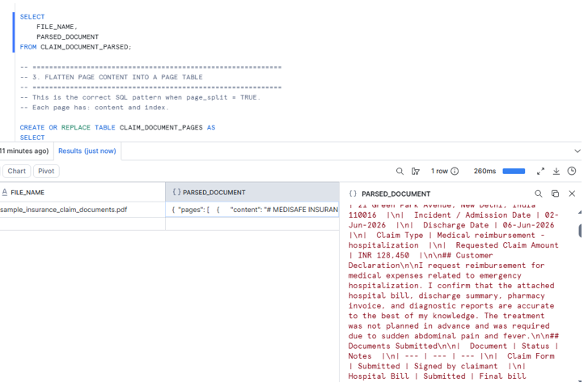
Task: Download the query results
Action: click(x=556, y=171)
